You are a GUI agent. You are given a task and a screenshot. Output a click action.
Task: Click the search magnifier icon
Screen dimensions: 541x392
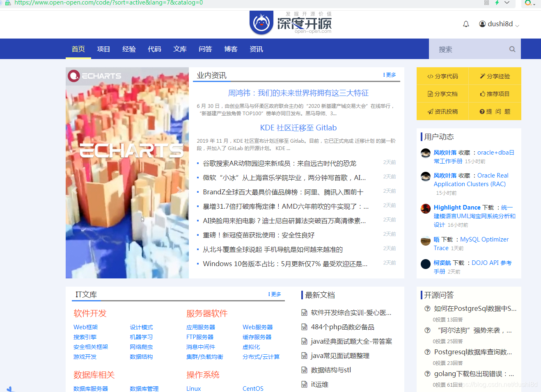(512, 49)
